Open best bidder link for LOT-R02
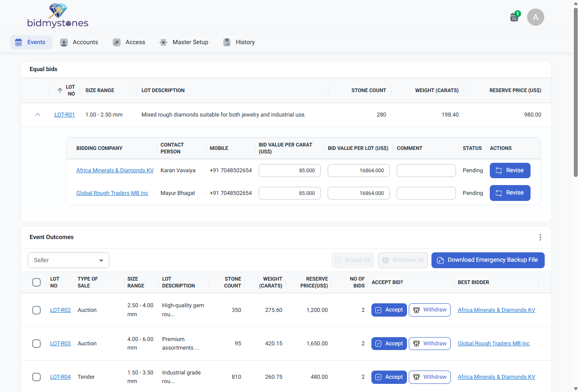Image resolution: width=579 pixels, height=392 pixels. [497, 310]
